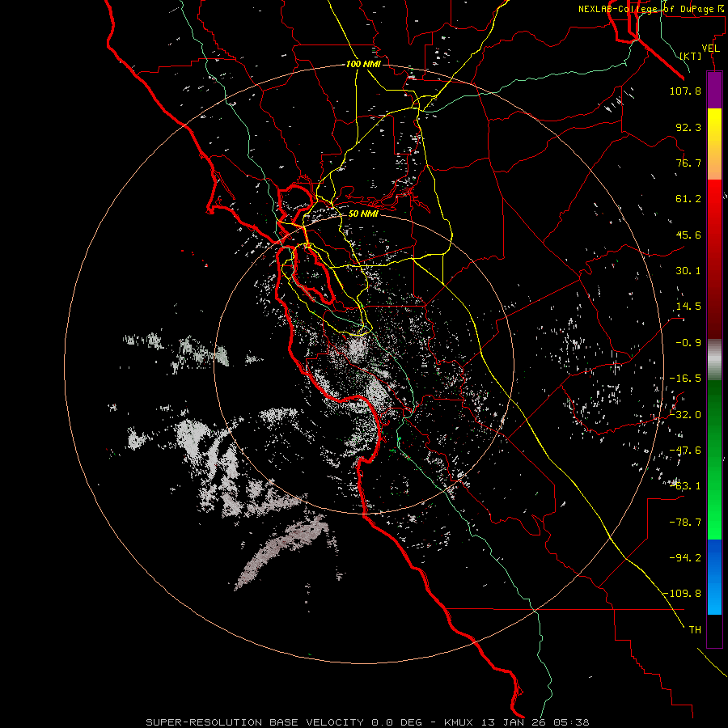Click the '100 NMI' range ring label
728x728 pixels.
[363, 64]
